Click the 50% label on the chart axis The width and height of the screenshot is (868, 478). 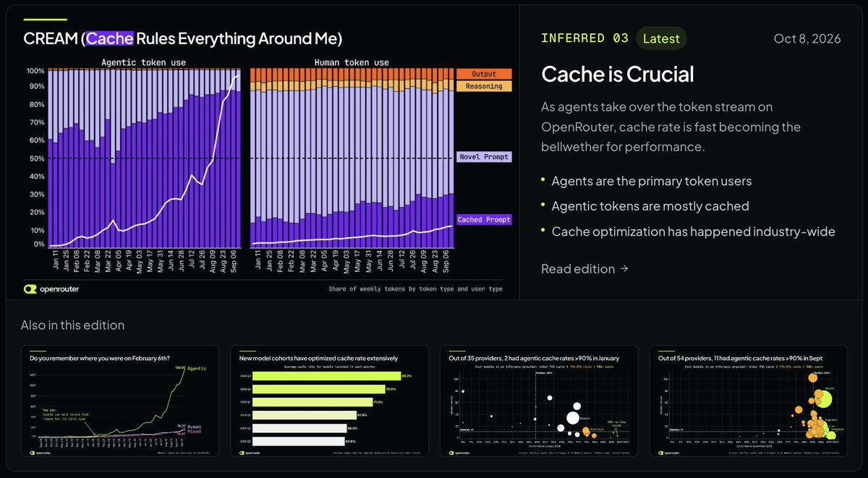(x=35, y=158)
